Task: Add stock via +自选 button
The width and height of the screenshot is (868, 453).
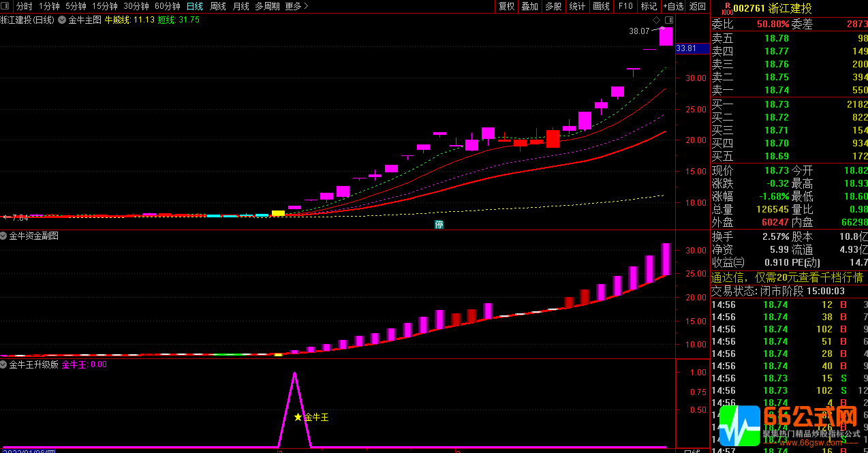Action: coord(672,6)
